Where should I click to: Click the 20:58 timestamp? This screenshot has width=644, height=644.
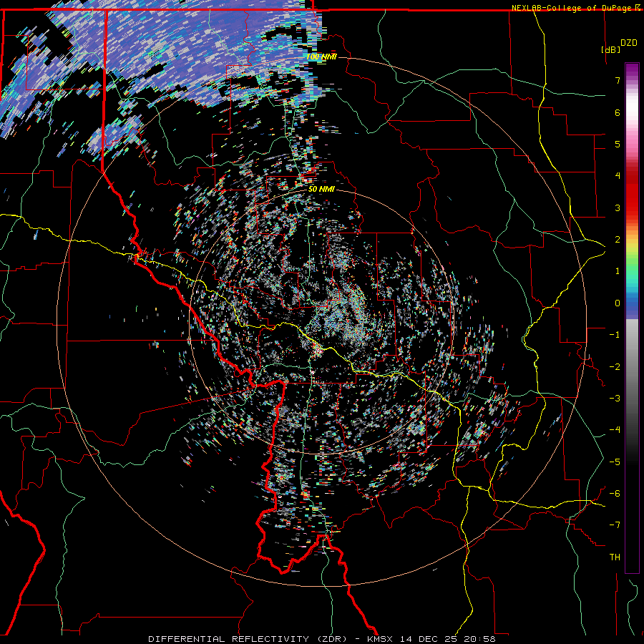coord(479,639)
